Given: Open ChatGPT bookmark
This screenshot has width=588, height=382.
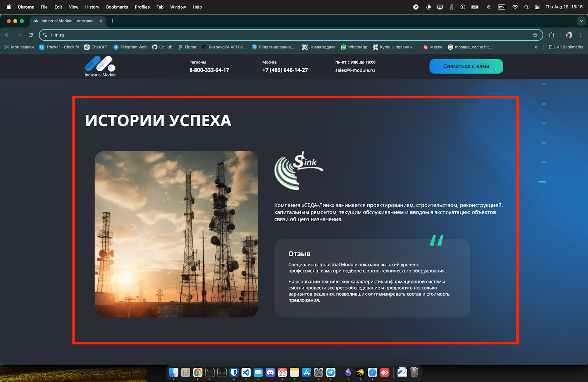Looking at the screenshot, I should point(96,47).
